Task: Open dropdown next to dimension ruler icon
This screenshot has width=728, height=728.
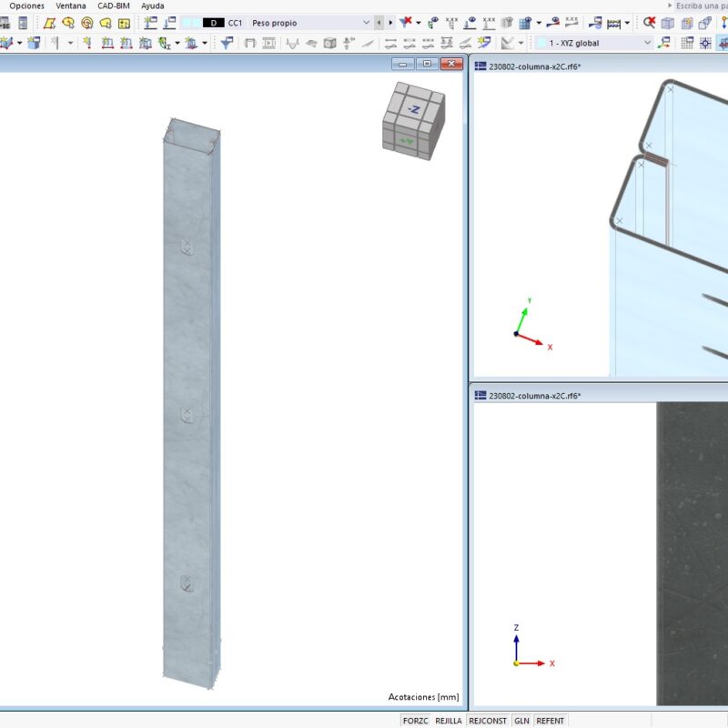Action: [x=627, y=23]
